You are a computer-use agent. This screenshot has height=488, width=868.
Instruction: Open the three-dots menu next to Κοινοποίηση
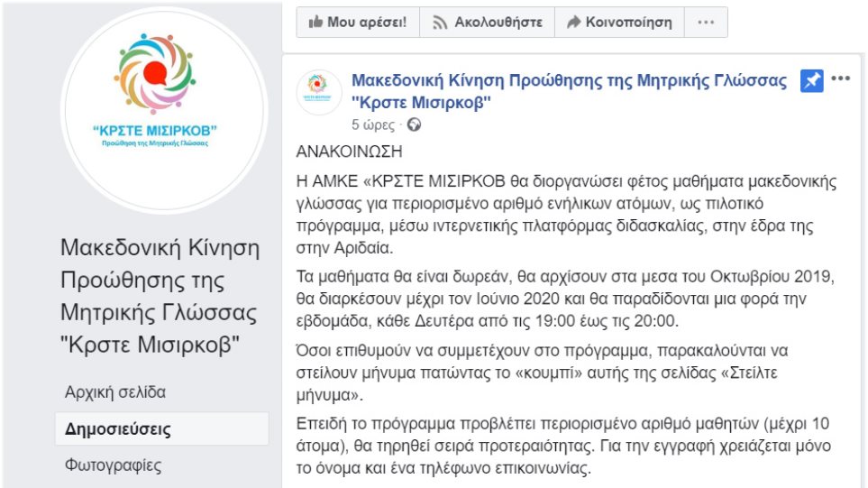coord(706,23)
